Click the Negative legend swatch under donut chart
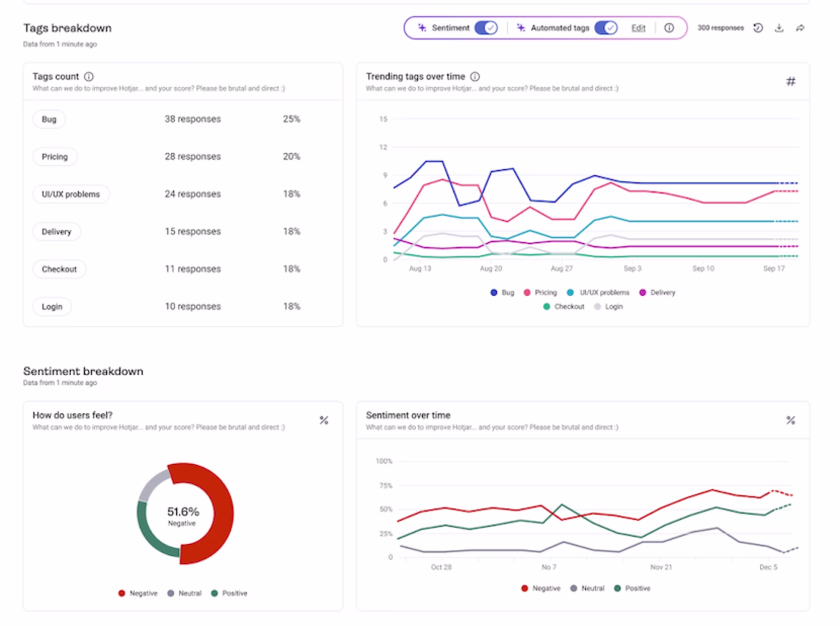 pos(122,593)
